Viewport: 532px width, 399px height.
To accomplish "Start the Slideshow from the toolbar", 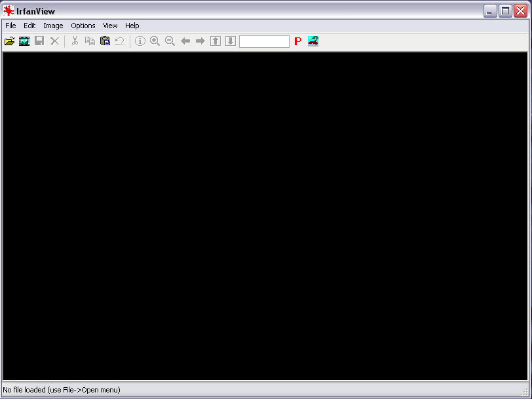I will coord(24,41).
